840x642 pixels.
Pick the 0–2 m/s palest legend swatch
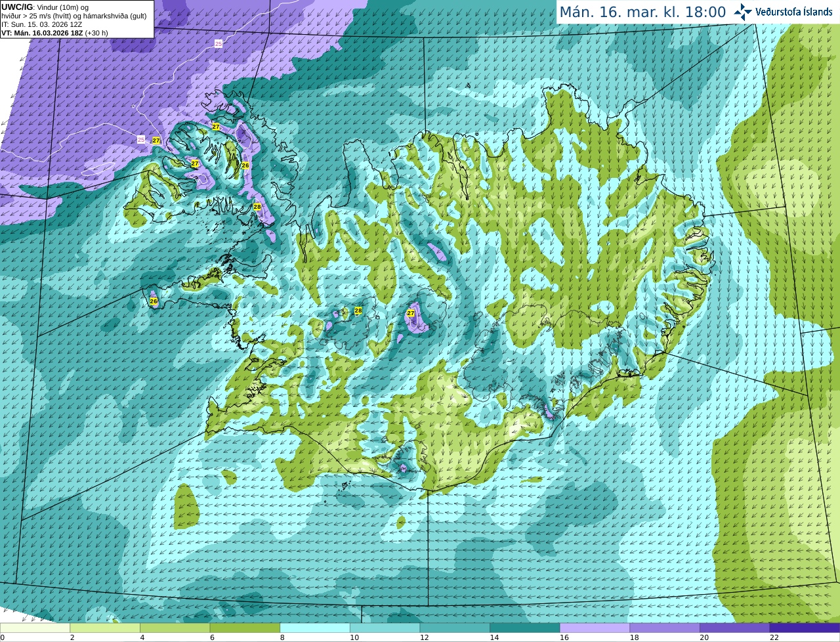pos(35,628)
